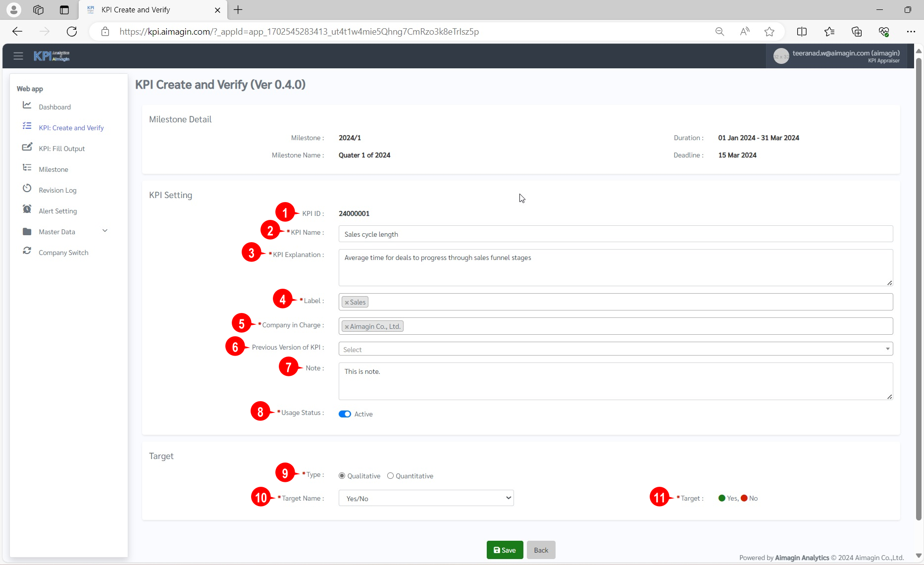The height and width of the screenshot is (565, 924).
Task: Remove the Aimagin Co., Ltd. company tag
Action: tap(347, 327)
